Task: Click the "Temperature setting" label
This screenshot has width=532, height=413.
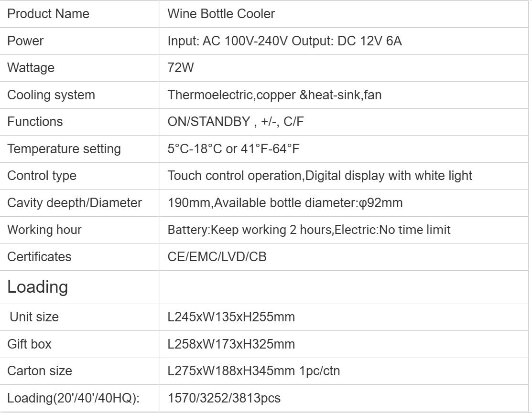Action: (x=64, y=149)
